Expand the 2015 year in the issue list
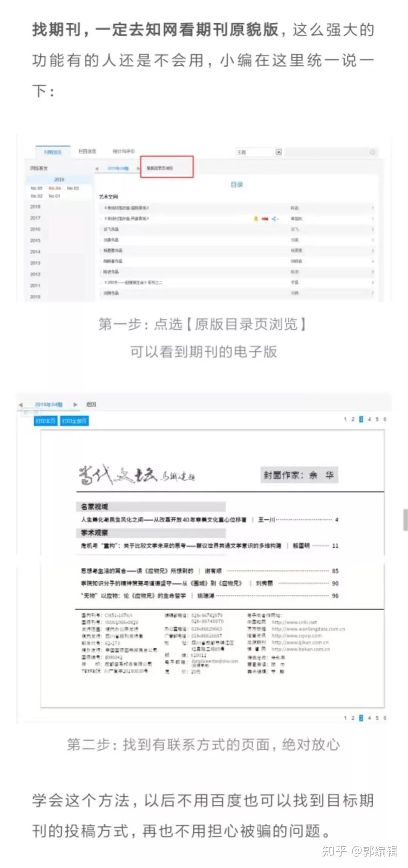This screenshot has height=868, width=408. pyautogui.click(x=35, y=240)
